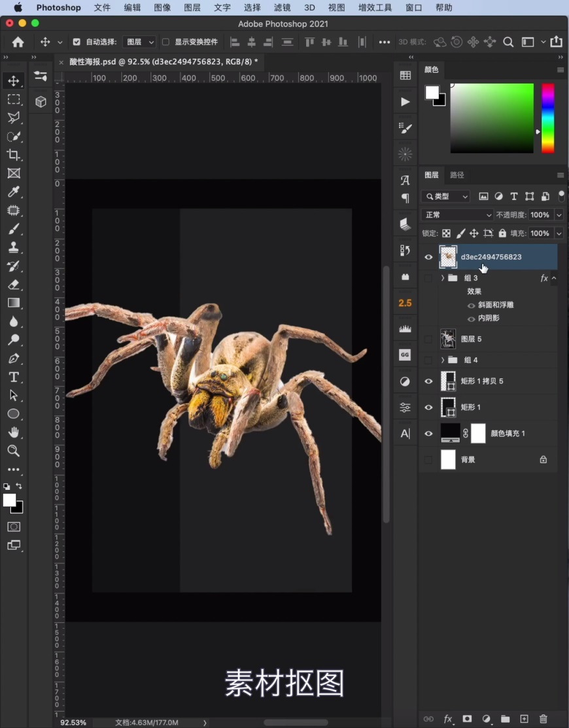Create a new layer with plus icon

524,719
